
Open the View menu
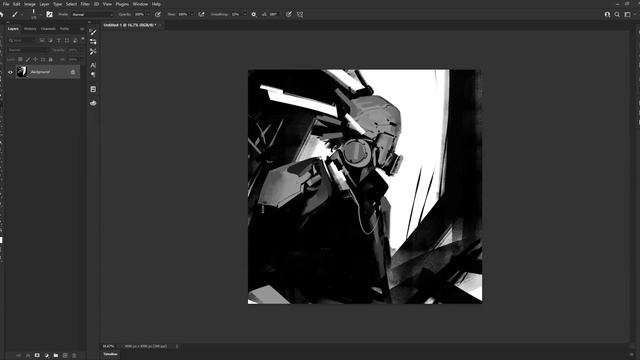[107, 4]
